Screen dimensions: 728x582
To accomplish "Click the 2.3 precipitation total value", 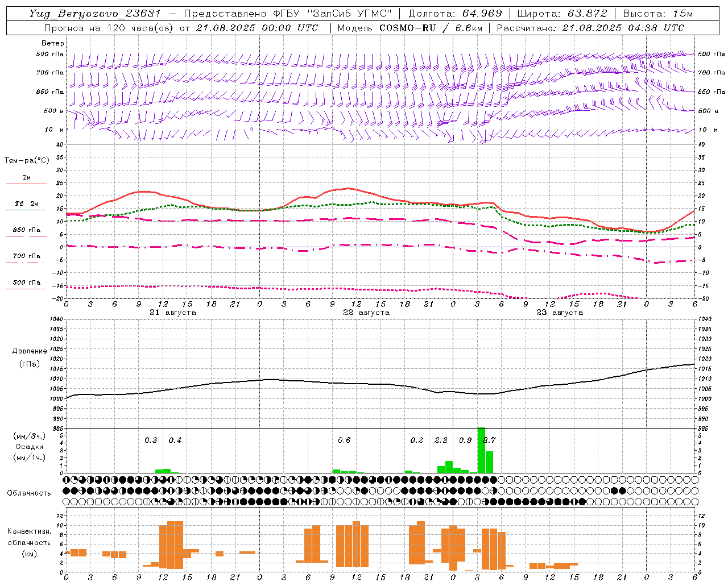I will pos(441,440).
